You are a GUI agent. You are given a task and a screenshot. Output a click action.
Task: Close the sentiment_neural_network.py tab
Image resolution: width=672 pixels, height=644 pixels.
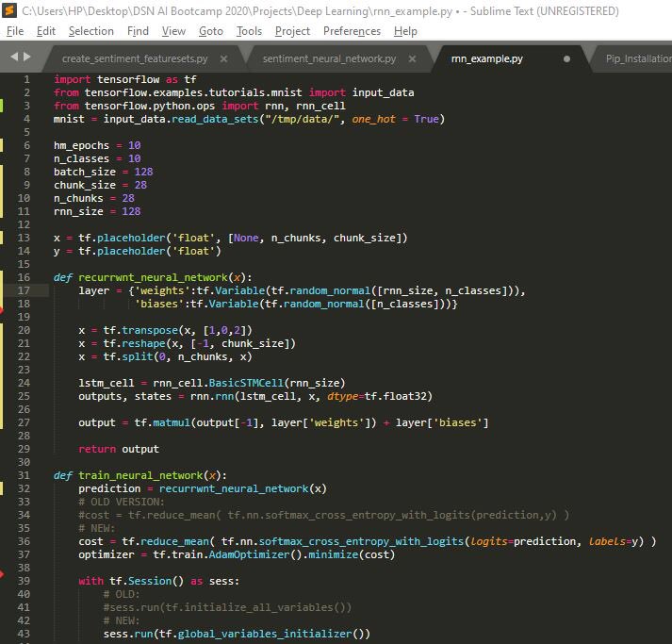coord(412,58)
